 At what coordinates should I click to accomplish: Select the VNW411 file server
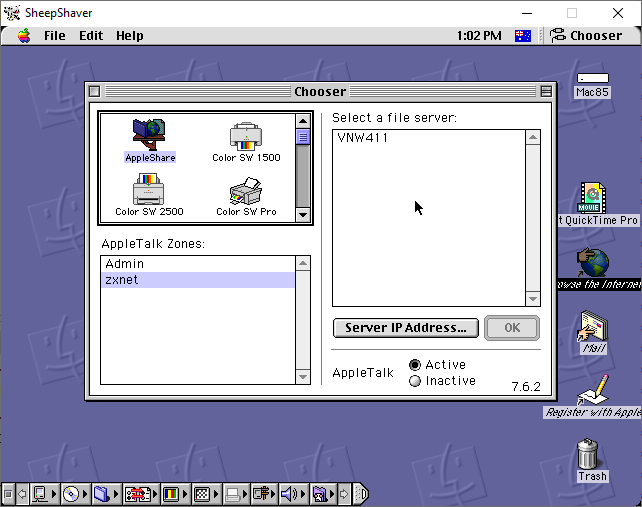(429, 138)
